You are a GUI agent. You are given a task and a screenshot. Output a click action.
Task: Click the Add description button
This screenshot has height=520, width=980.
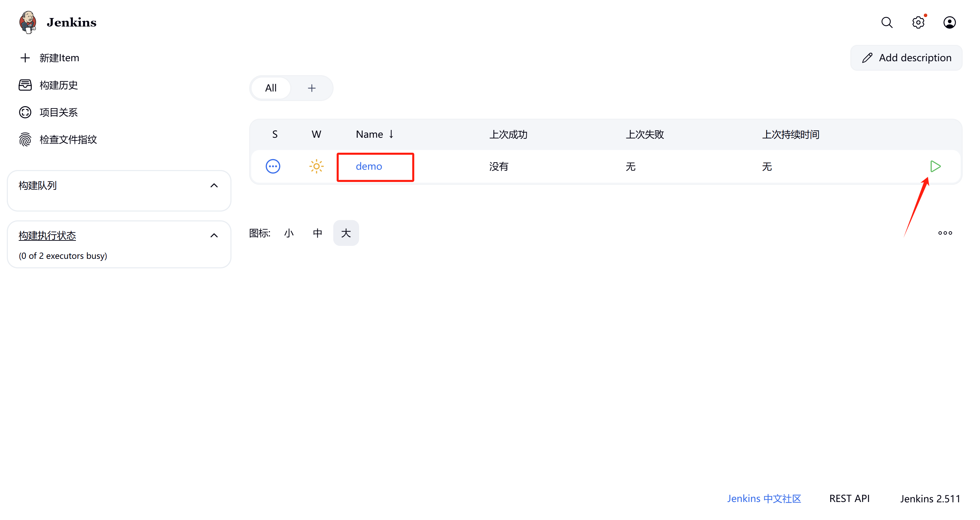[906, 58]
